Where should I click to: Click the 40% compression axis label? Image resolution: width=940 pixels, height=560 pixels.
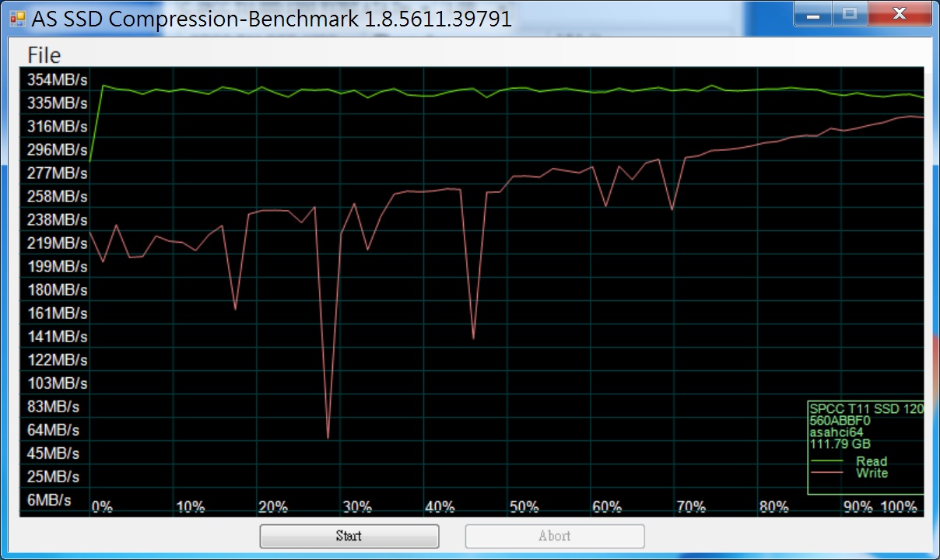(x=440, y=507)
